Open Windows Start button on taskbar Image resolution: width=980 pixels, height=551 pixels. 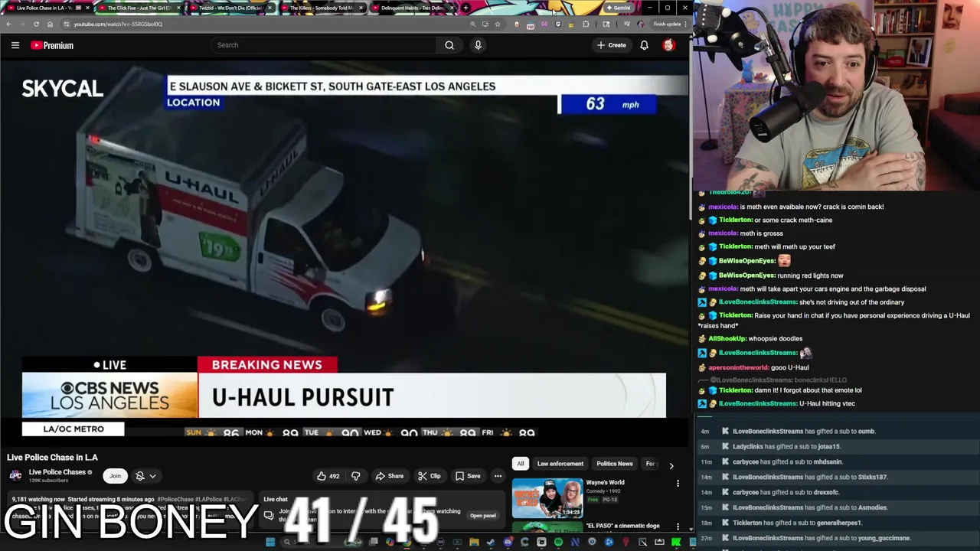coord(270,543)
